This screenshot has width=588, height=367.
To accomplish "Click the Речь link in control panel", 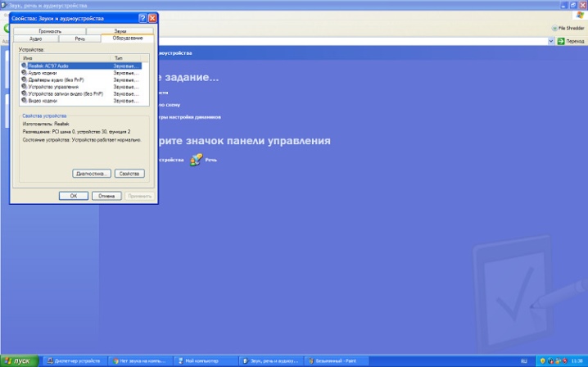I will 210,160.
